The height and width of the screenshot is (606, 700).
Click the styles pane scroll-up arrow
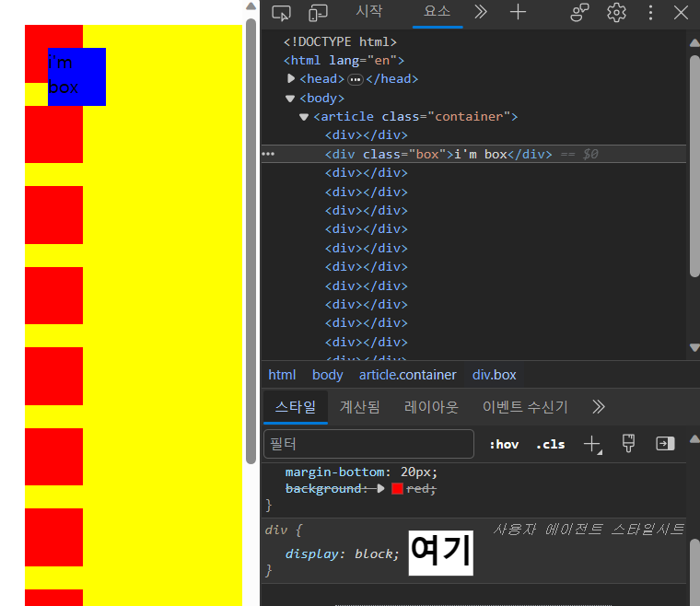(x=694, y=439)
